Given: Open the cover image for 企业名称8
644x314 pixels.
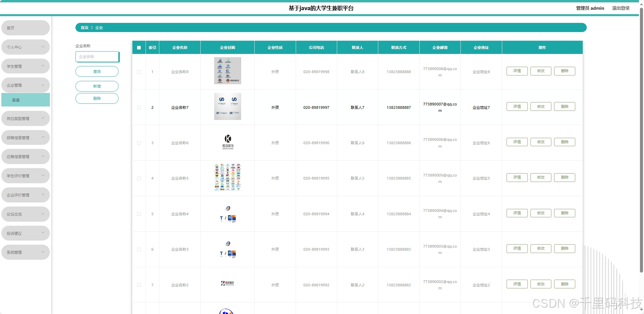Looking at the screenshot, I should point(227,71).
